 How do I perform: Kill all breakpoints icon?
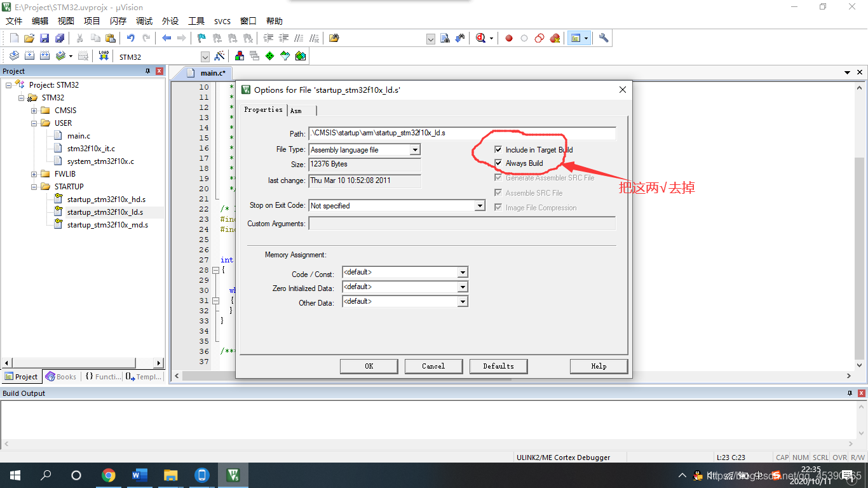coord(555,38)
